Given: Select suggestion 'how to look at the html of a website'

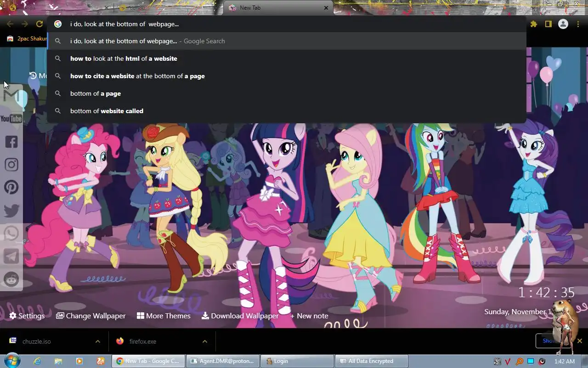Looking at the screenshot, I should point(287,58).
